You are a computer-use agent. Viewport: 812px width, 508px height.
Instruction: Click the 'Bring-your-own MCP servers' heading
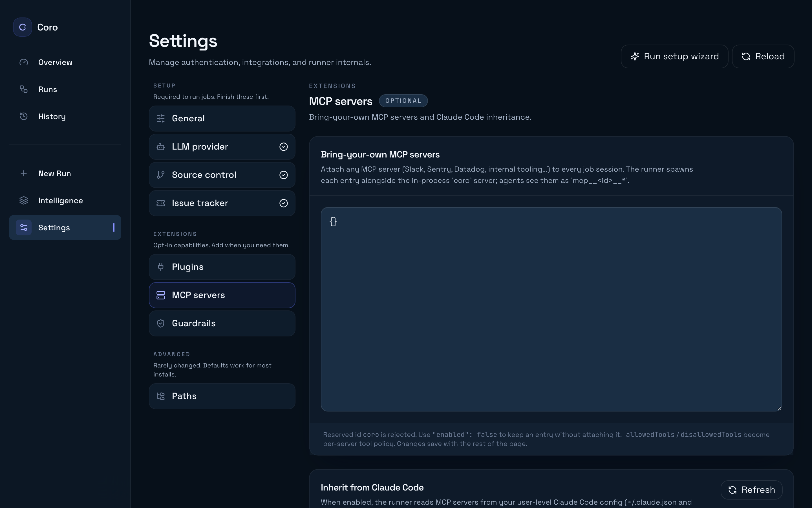pyautogui.click(x=380, y=155)
